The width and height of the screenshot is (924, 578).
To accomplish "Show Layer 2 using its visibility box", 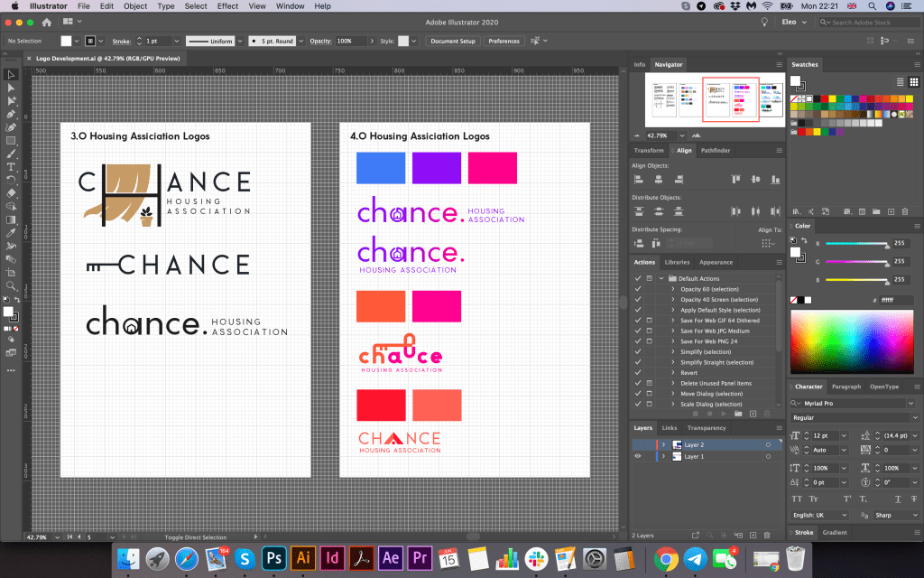I will tap(638, 445).
